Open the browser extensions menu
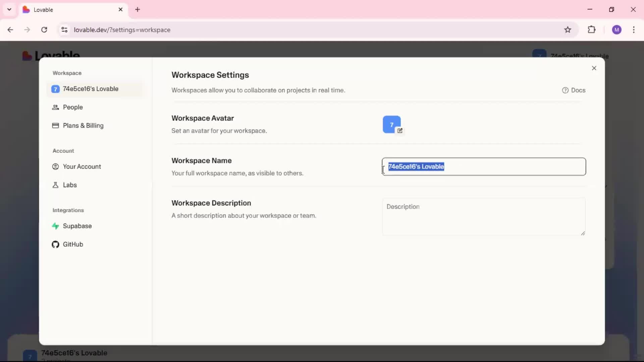Viewport: 644px width, 362px height. (592, 30)
